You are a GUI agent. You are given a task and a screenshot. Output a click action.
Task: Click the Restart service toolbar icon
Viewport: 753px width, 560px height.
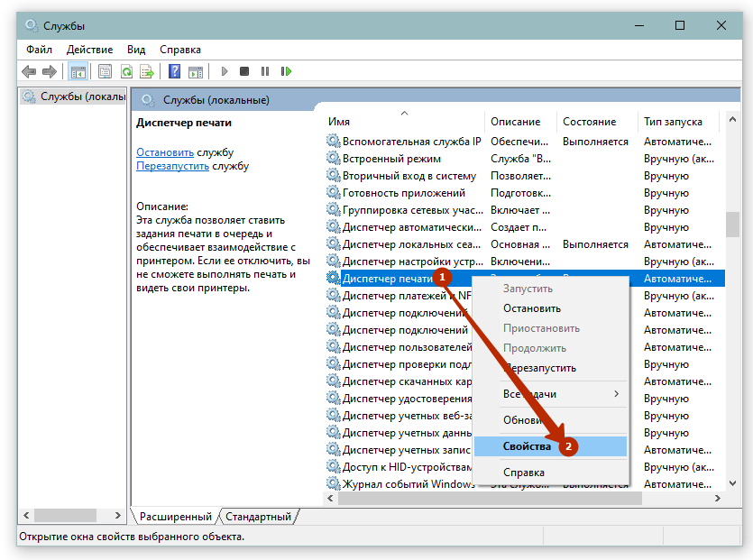click(286, 71)
